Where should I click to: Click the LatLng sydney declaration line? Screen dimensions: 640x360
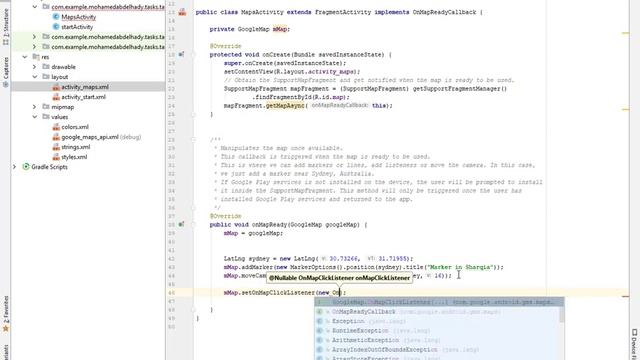pos(318,258)
